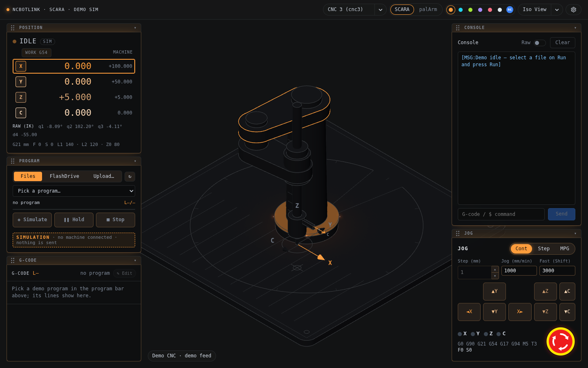
Task: Switch to the Upload tab
Action: (104, 176)
